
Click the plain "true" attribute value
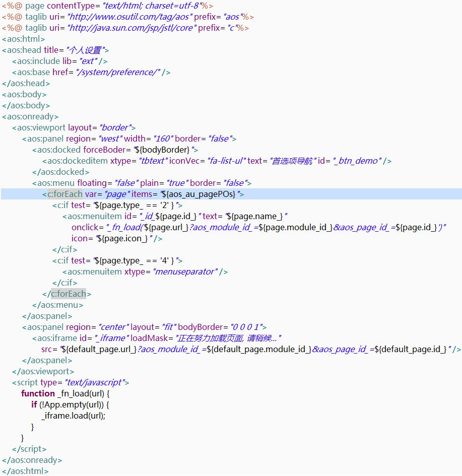177,183
